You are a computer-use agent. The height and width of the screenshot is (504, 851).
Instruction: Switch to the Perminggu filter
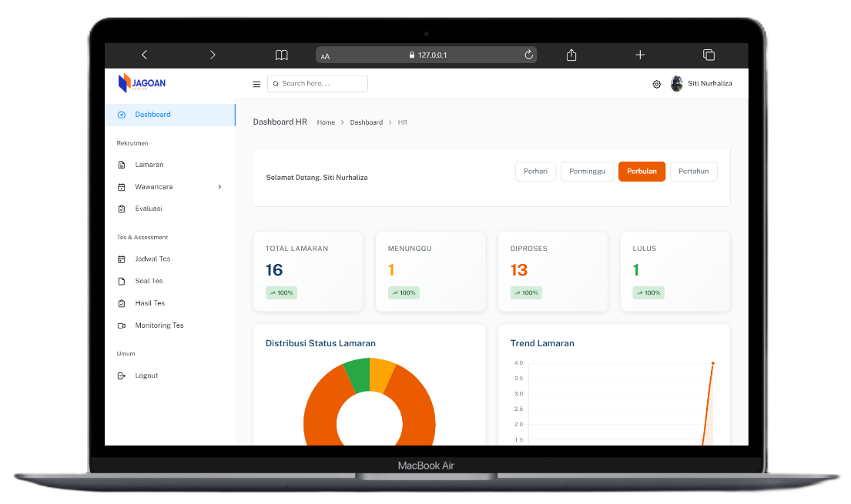(587, 172)
